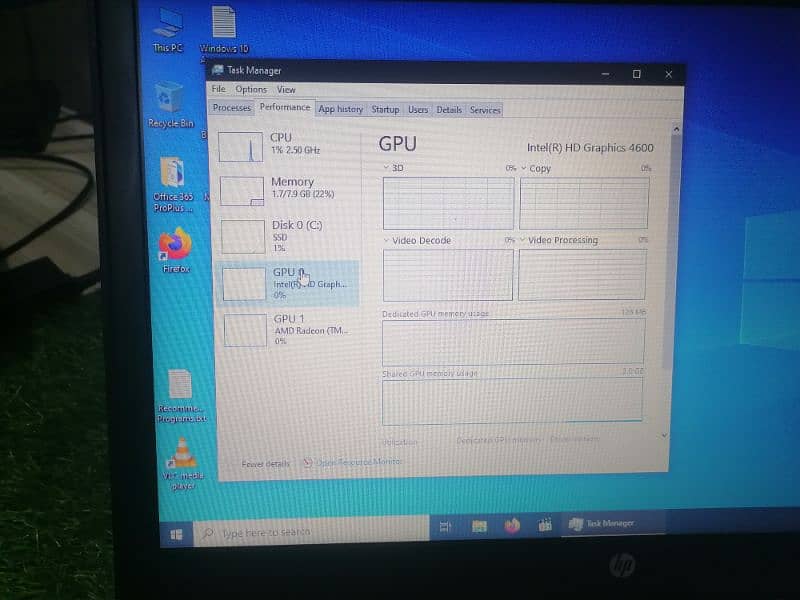The image size is (800, 600).
Task: Open VLC media player desktop shortcut
Action: [180, 456]
